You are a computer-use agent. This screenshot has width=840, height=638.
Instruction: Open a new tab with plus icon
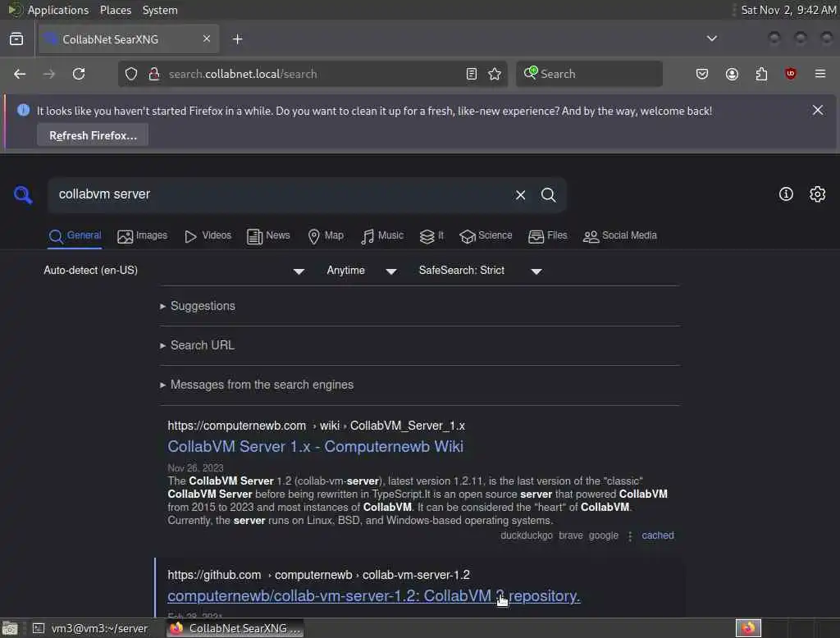[x=238, y=39]
